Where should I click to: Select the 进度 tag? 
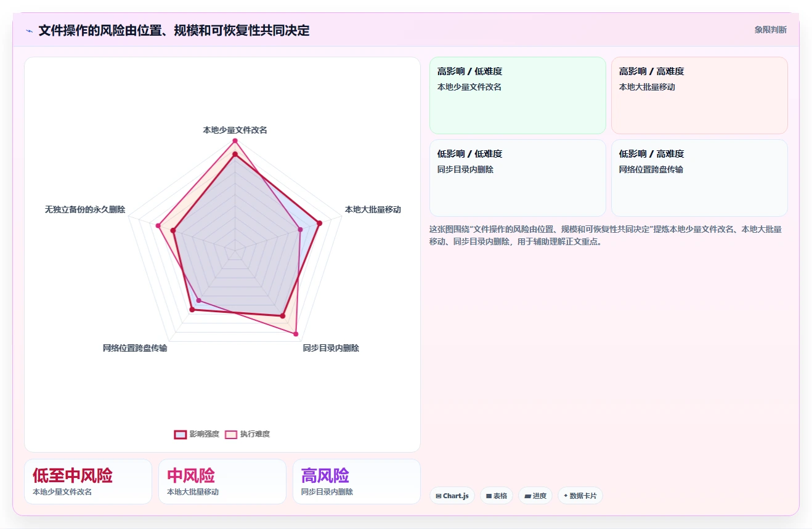pos(535,496)
